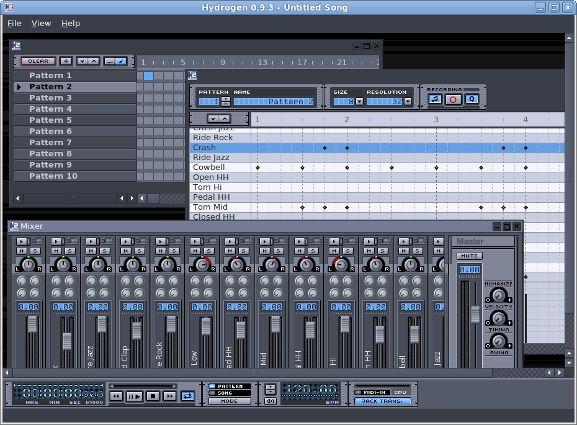The image size is (577, 425).
Task: Toggle the PATTERN/SONG MODE button
Action: coord(229,401)
